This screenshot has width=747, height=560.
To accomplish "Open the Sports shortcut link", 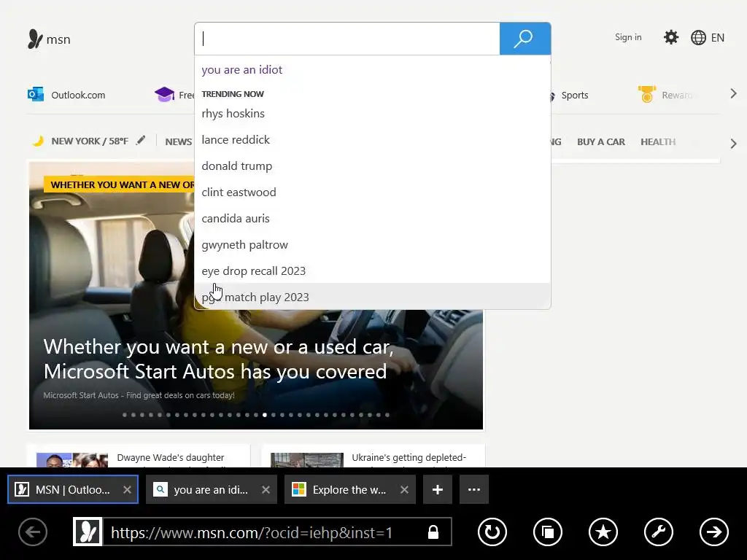I will pyautogui.click(x=575, y=95).
